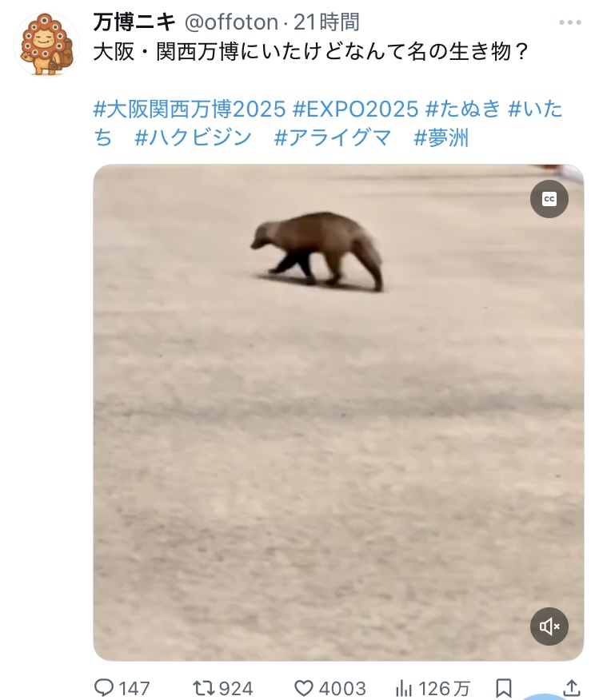Open the @offoton handle
This screenshot has height=700, width=599.
tap(231, 22)
